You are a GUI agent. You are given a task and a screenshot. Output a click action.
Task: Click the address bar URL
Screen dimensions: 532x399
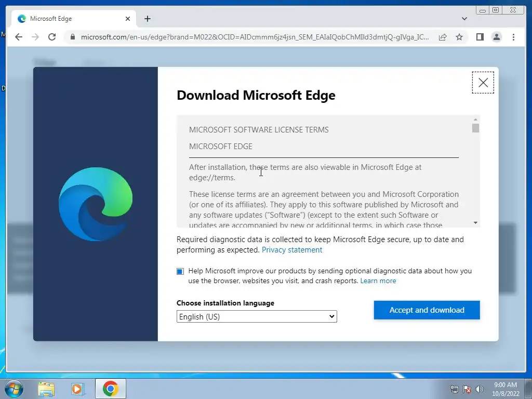(255, 37)
